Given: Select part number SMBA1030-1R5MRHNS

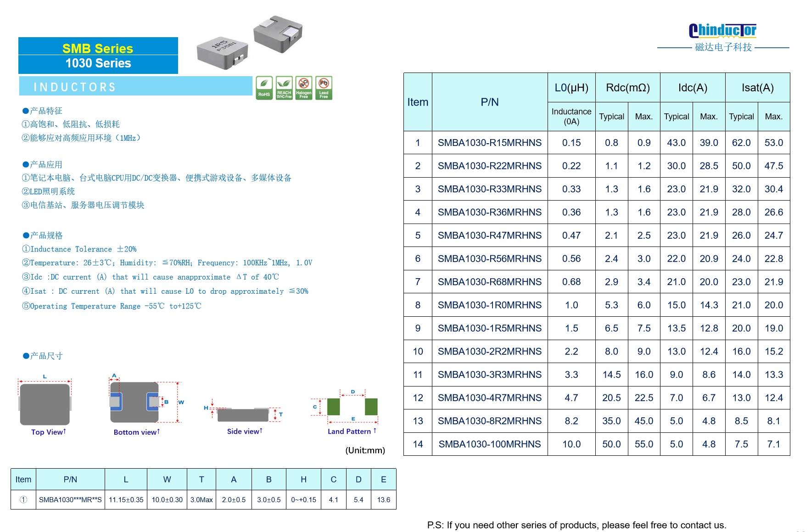Looking at the screenshot, I should coord(489,328).
